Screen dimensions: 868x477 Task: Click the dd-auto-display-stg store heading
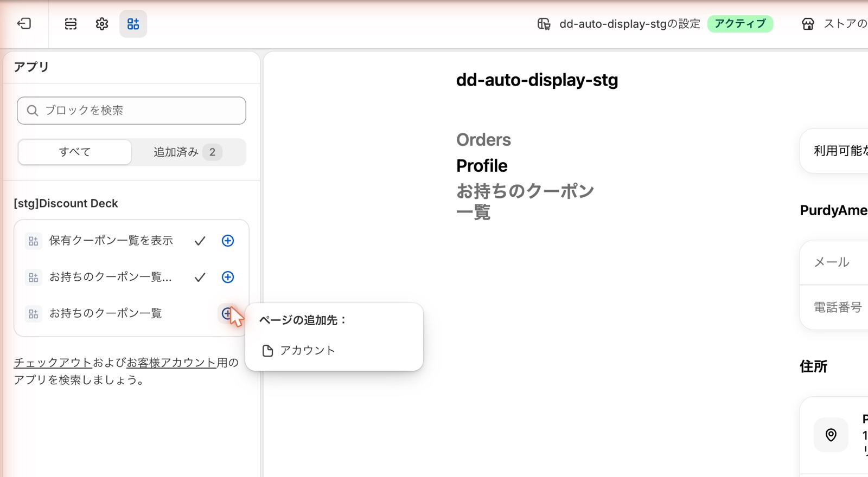[x=537, y=80]
